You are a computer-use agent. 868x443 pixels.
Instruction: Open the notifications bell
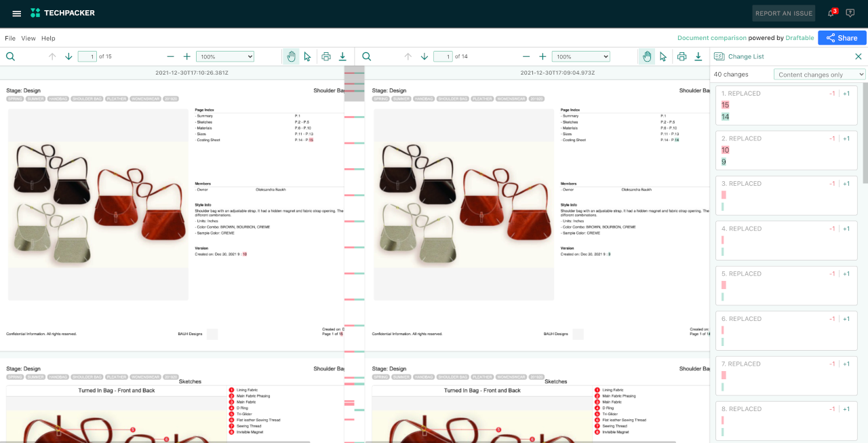831,13
